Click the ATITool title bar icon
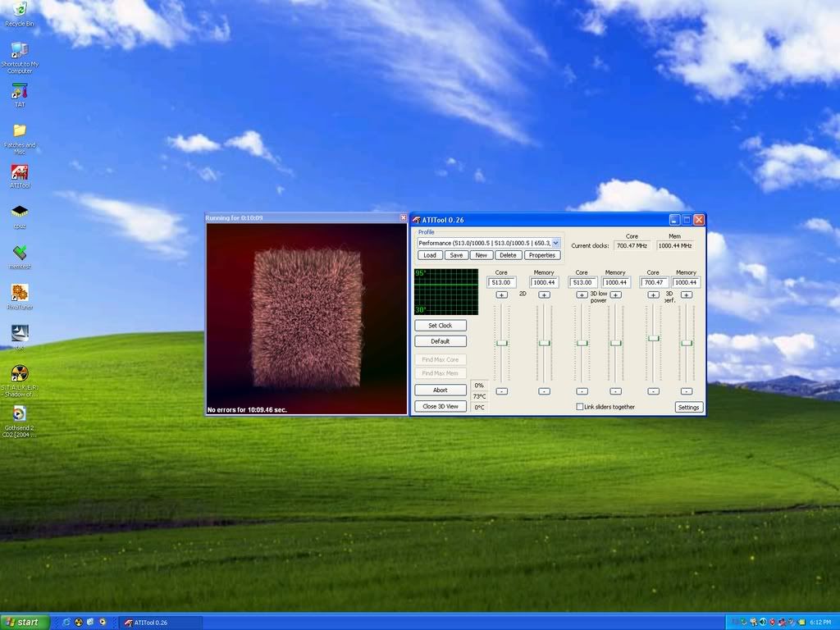The height and width of the screenshot is (630, 840). click(x=416, y=220)
